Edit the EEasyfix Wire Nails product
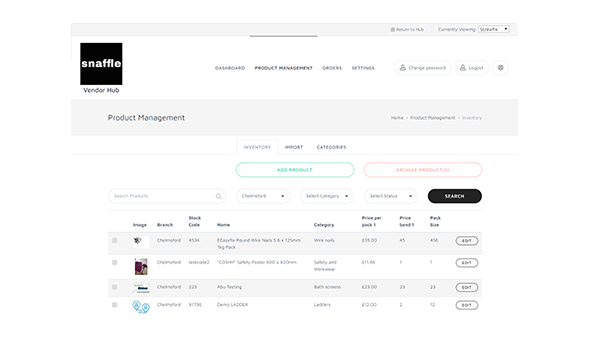Viewport: 590px width, 360px height. [467, 241]
